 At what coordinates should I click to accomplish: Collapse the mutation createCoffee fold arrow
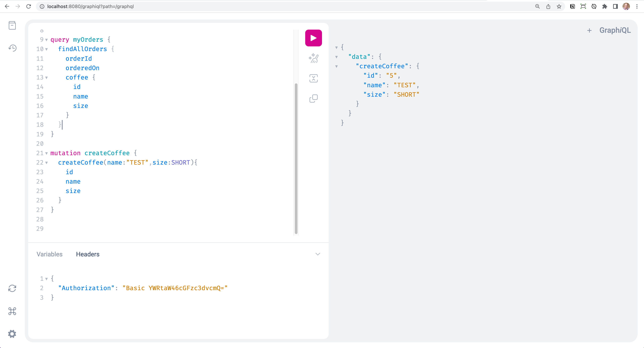[x=47, y=153]
